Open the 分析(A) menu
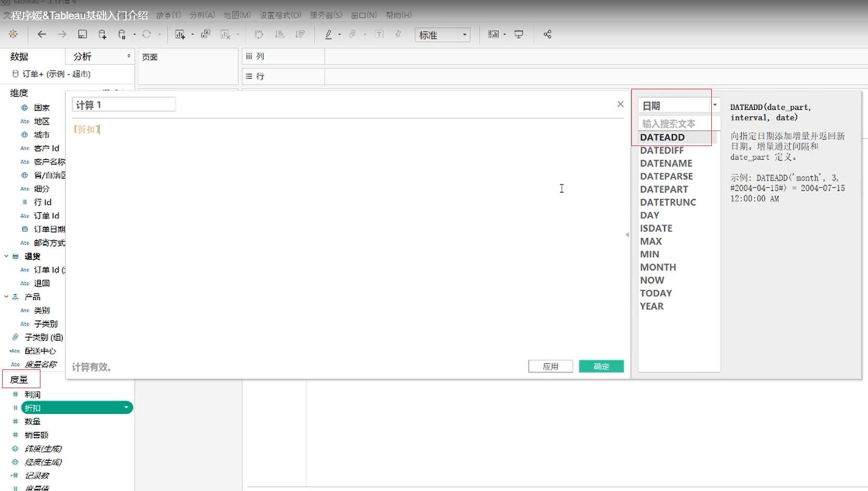868x491 pixels. point(202,15)
